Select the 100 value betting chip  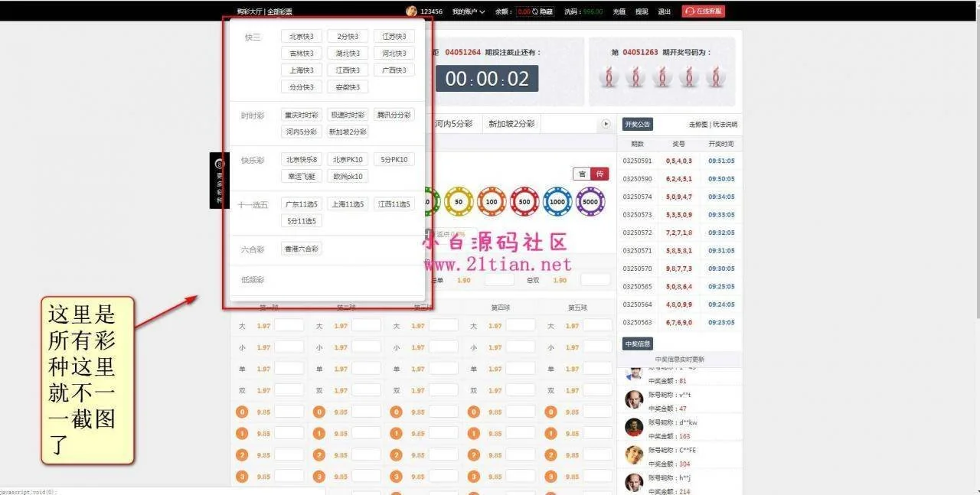click(492, 202)
